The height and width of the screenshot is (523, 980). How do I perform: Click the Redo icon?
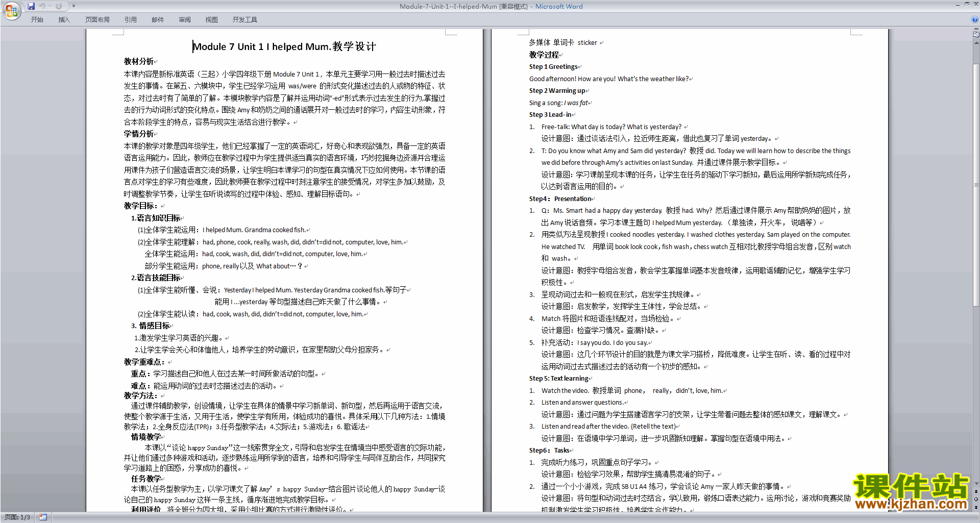click(59, 6)
